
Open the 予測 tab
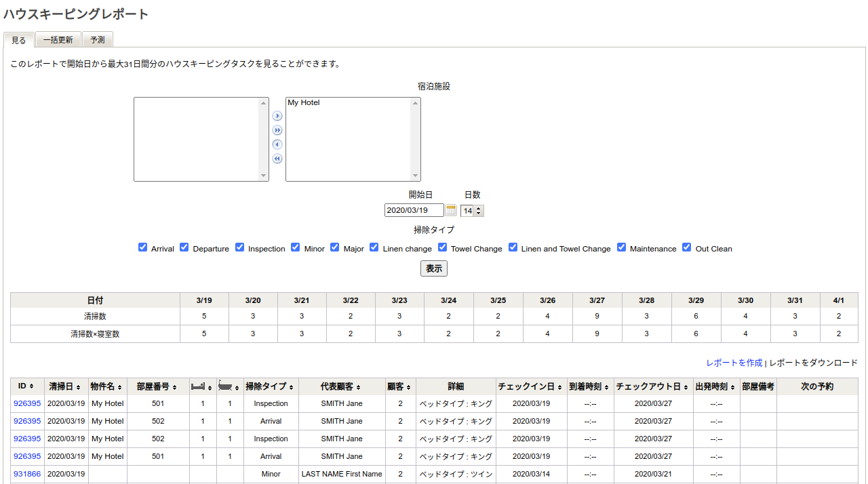[x=97, y=40]
